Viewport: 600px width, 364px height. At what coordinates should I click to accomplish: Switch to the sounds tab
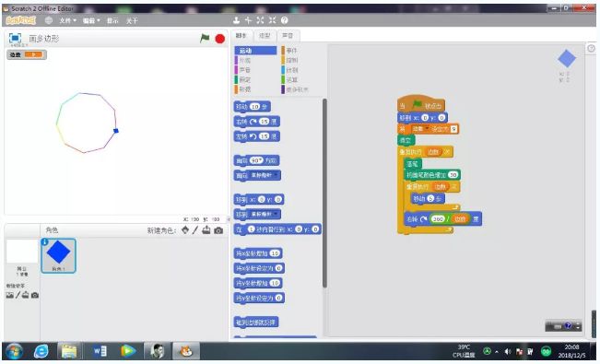pyautogui.click(x=288, y=36)
